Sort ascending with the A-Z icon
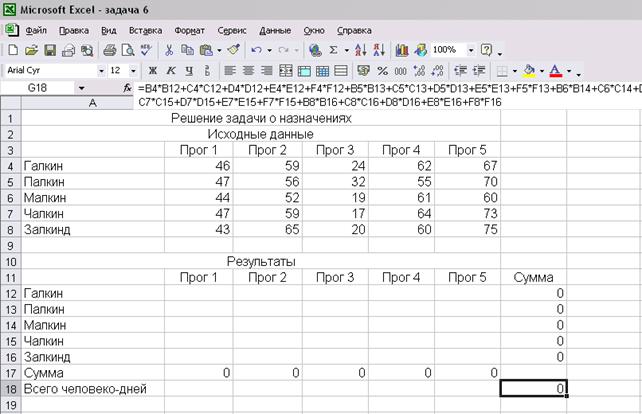 click(358, 49)
